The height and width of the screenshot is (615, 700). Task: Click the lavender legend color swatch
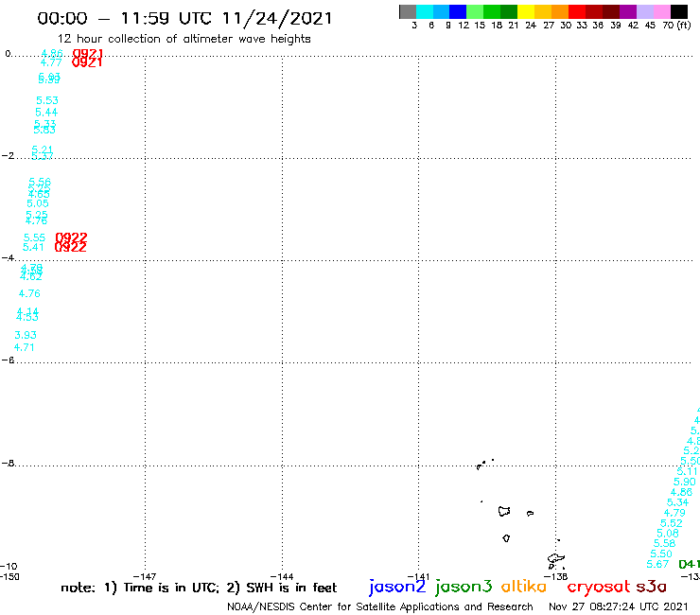tap(644, 11)
